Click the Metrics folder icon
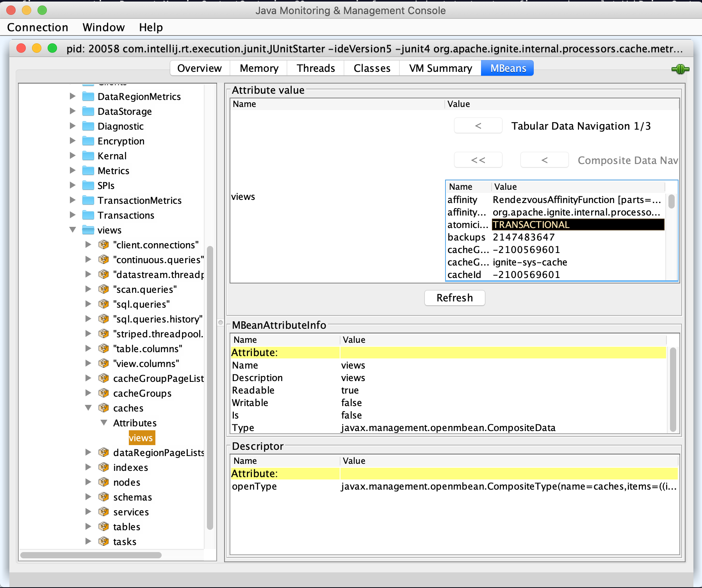The height and width of the screenshot is (588, 702). tap(88, 171)
